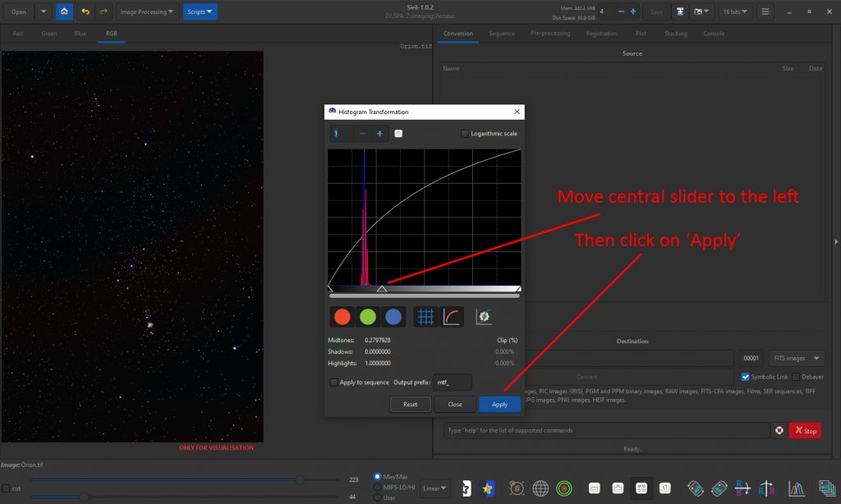Switch to the Green channel tab

click(48, 33)
